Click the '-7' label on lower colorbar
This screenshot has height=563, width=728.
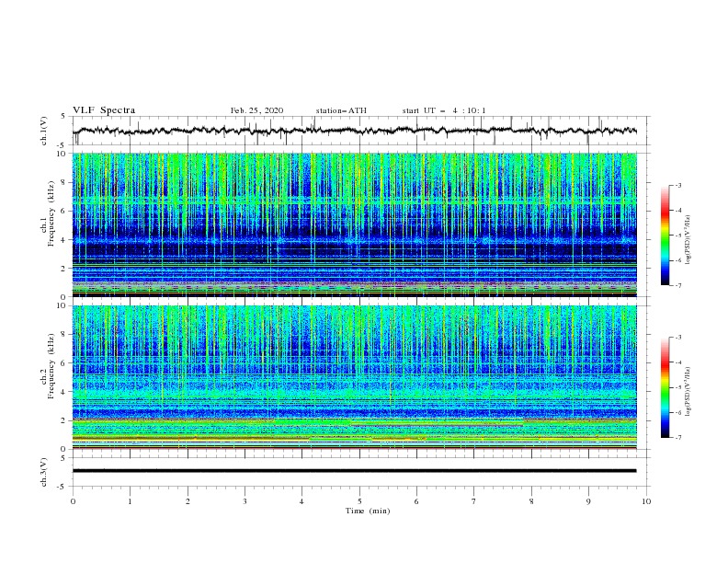click(x=677, y=437)
